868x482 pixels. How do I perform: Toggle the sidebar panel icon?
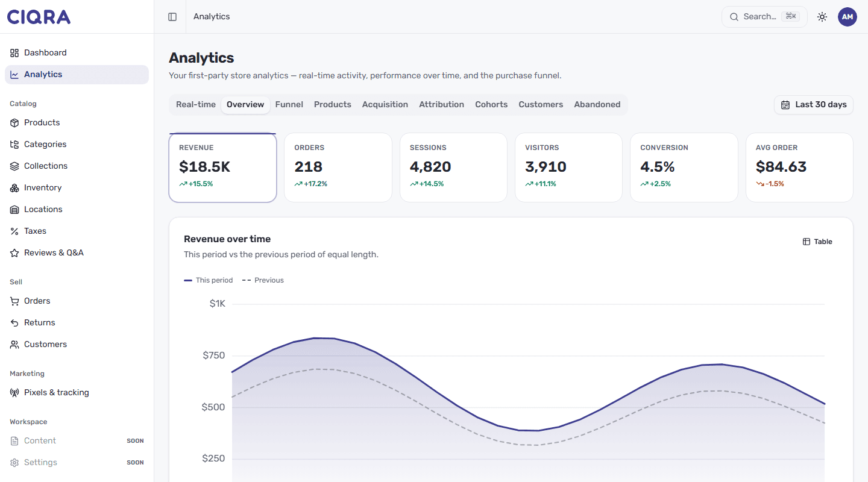click(x=172, y=17)
